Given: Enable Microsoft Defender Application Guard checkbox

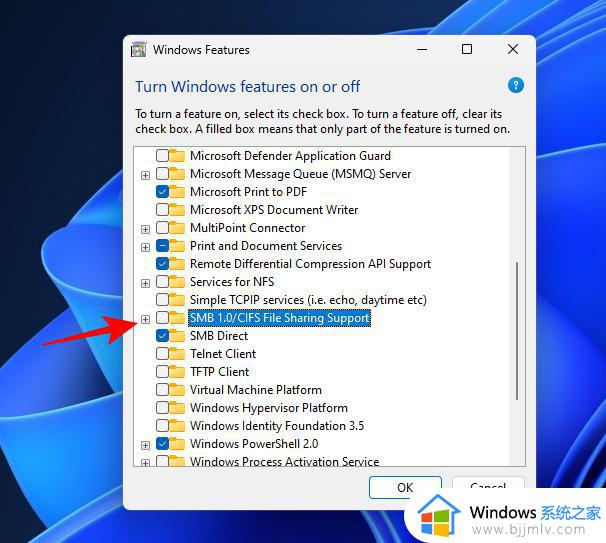Looking at the screenshot, I should coord(162,155).
